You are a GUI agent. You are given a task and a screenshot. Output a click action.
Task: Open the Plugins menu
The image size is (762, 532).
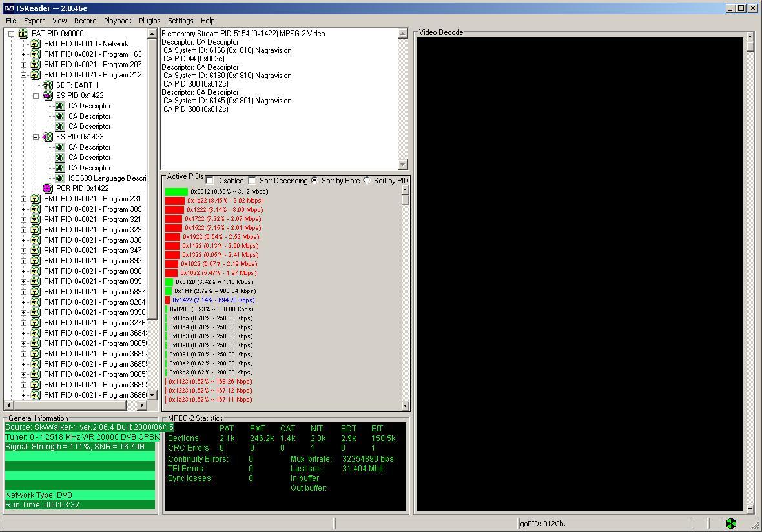[149, 21]
